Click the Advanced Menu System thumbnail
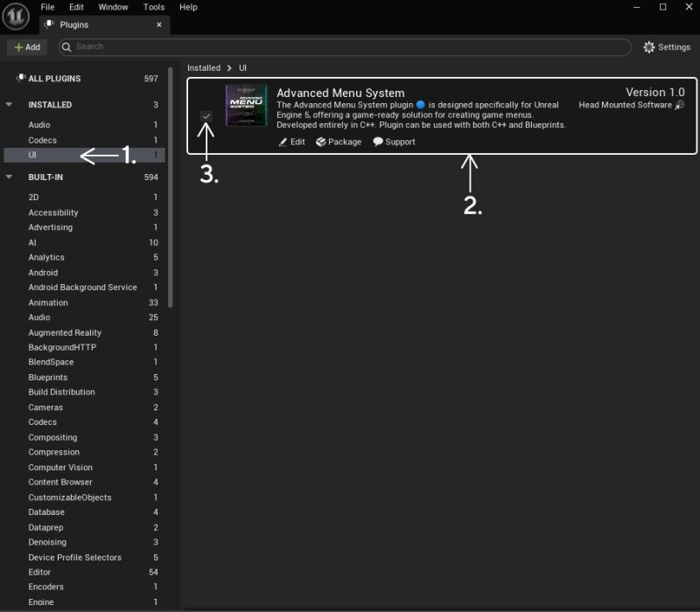 (x=246, y=105)
